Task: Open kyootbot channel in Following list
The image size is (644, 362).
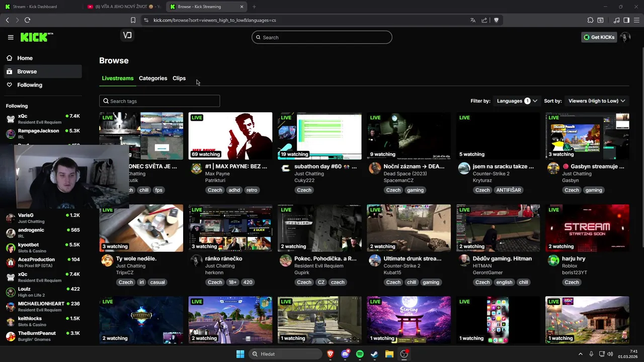Action: [x=43, y=247]
